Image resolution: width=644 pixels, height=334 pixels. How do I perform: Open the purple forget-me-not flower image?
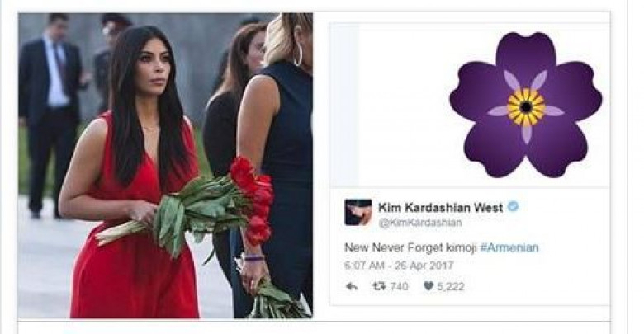(x=526, y=105)
